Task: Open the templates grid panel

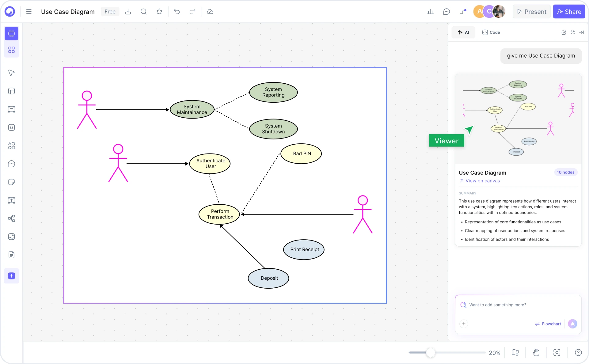Action: point(11,50)
